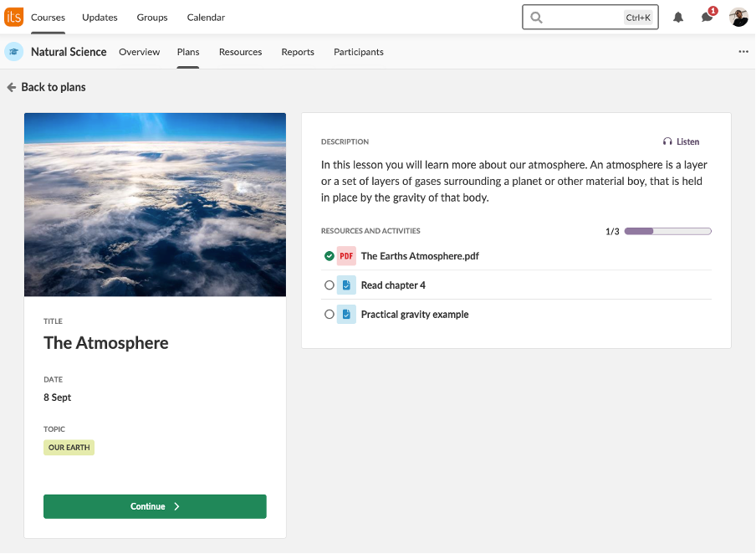
Task: Click the Natural Science course title
Action: 69,52
